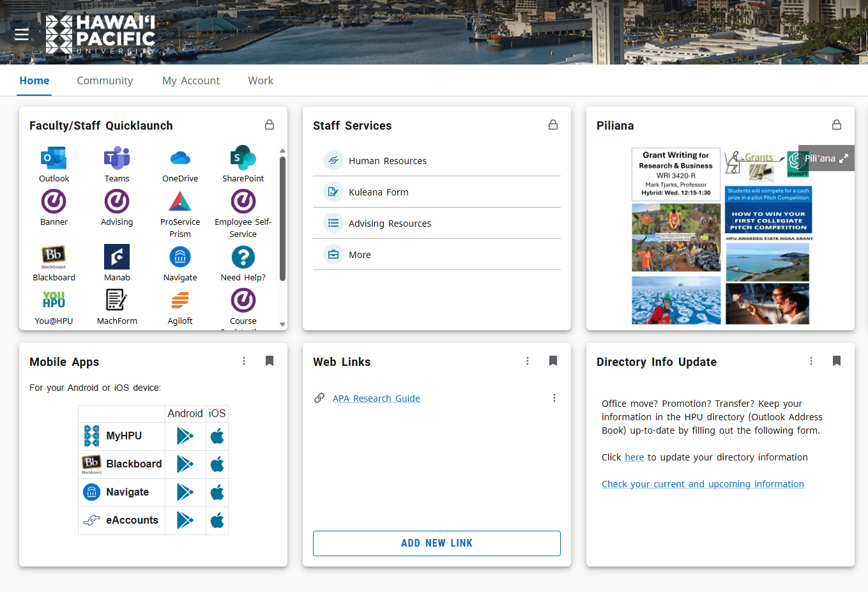The height and width of the screenshot is (592, 868).
Task: Open Check your current and upcoming information
Action: (x=703, y=484)
